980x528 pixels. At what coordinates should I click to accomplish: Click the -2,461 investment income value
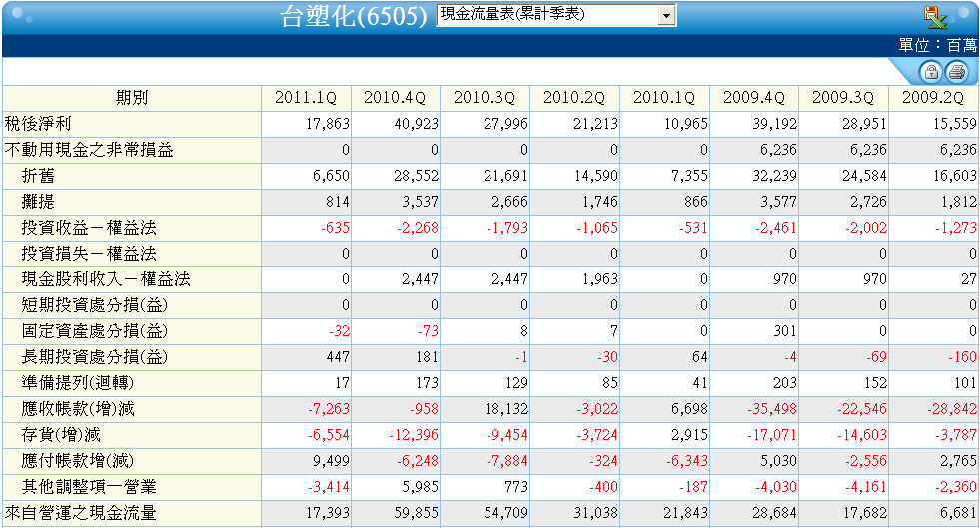point(775,228)
